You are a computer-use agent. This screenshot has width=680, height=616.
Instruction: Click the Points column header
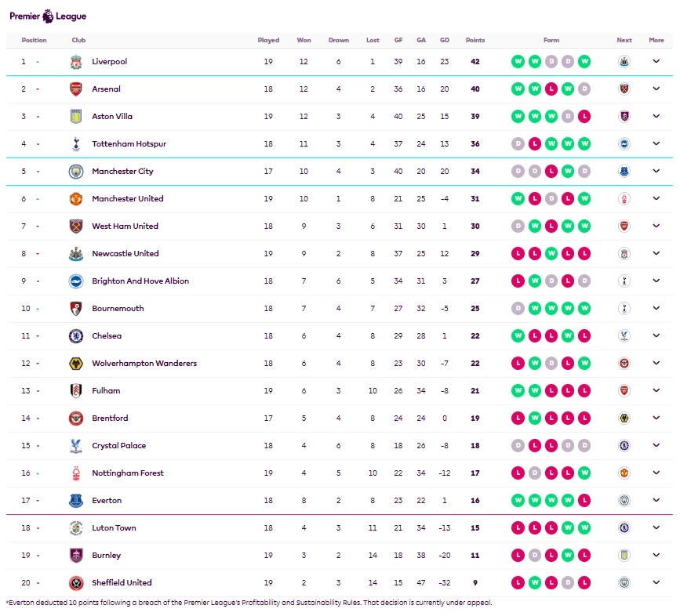pyautogui.click(x=475, y=40)
